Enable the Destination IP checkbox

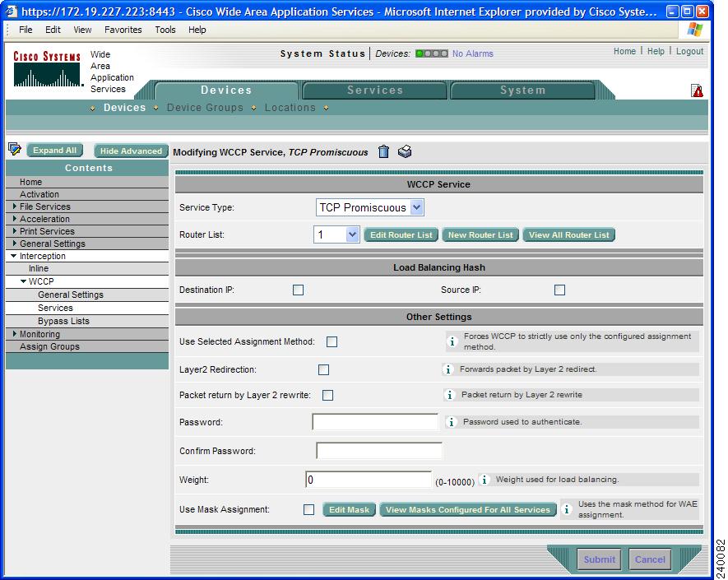coord(298,290)
